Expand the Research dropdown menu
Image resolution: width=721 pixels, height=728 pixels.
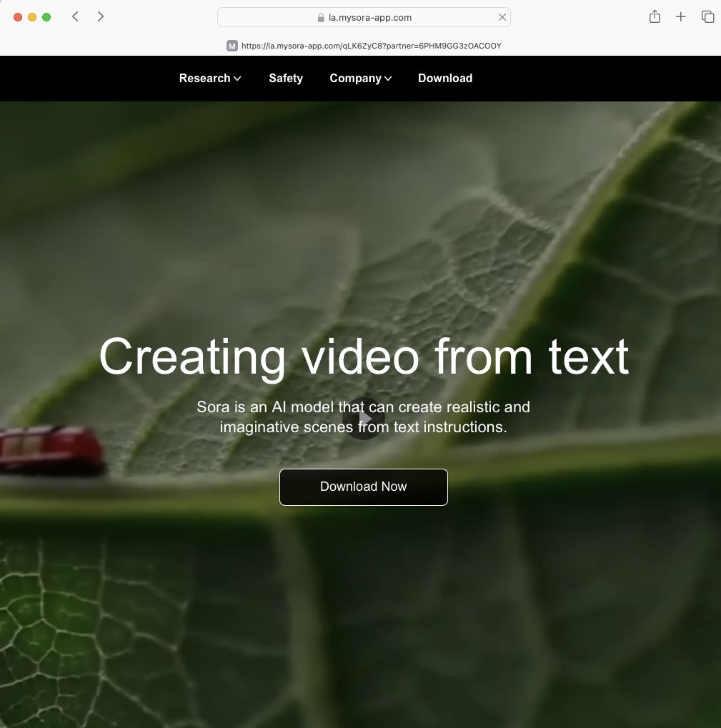pos(210,78)
